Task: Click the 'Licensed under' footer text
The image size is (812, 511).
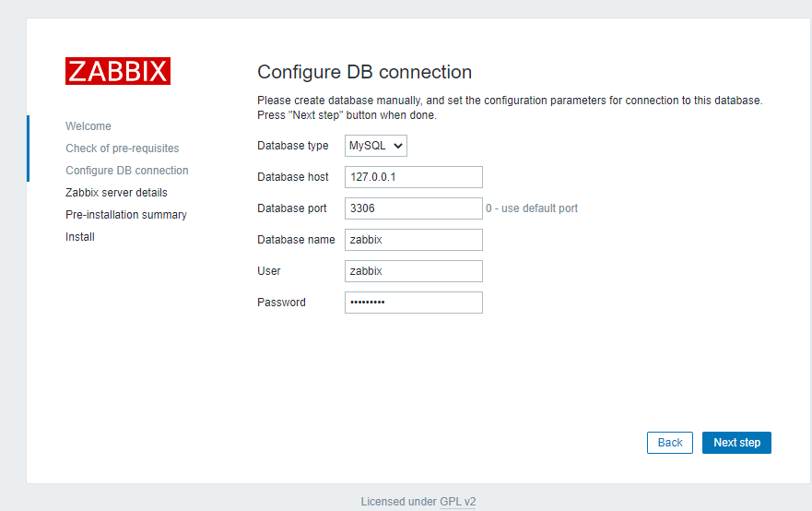Action: (399, 502)
